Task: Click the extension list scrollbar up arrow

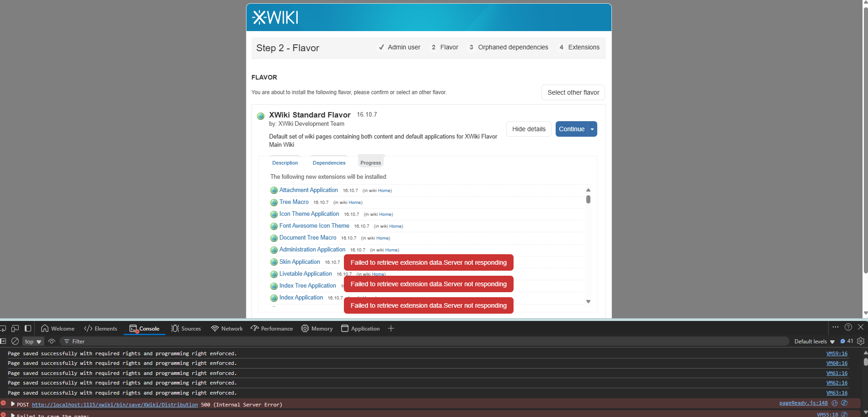Action: [588, 190]
